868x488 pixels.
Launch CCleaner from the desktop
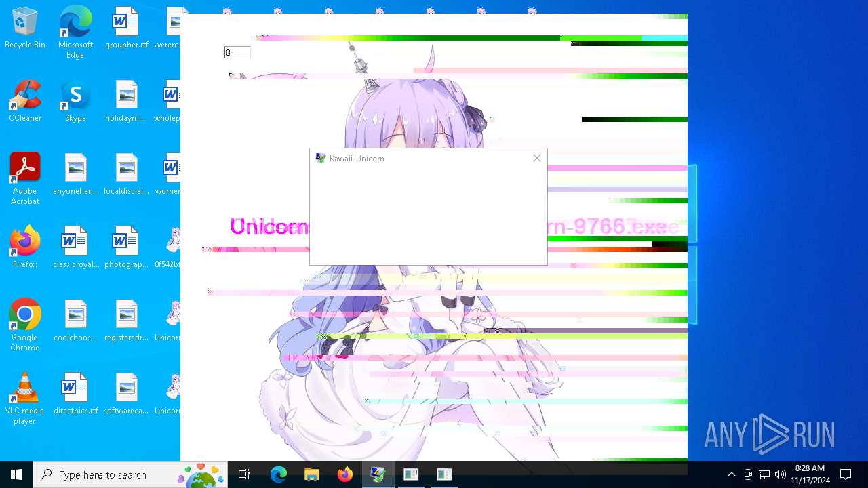pyautogui.click(x=25, y=101)
